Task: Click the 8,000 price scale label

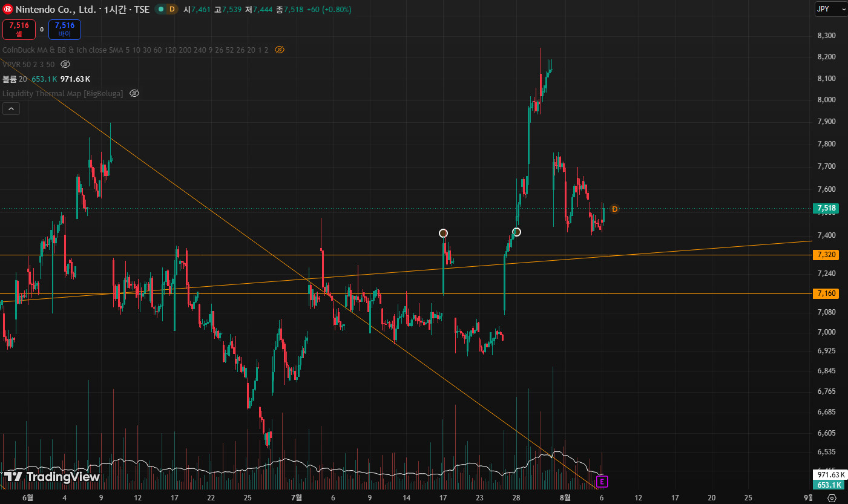Action: (826, 100)
